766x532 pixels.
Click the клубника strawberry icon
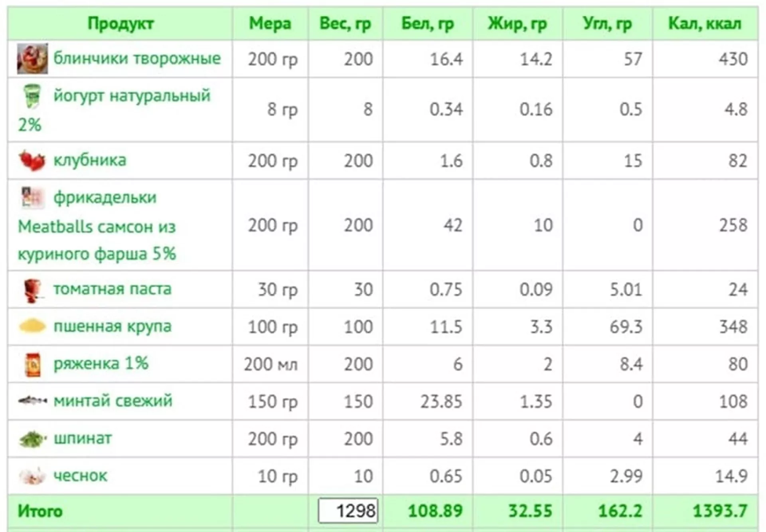click(x=32, y=160)
